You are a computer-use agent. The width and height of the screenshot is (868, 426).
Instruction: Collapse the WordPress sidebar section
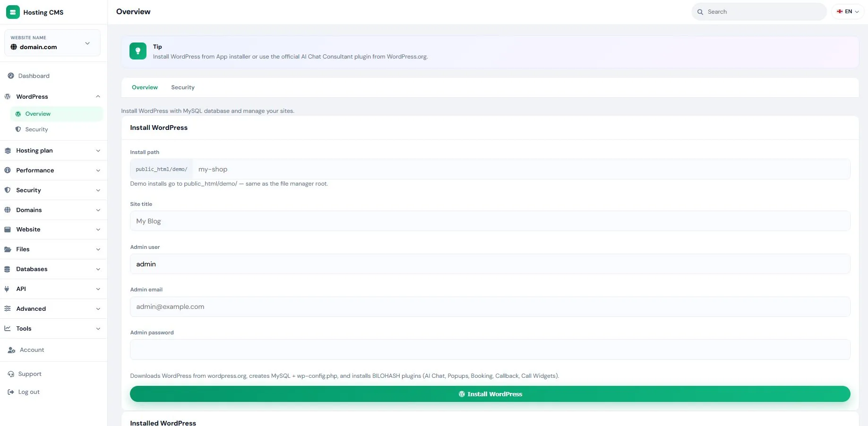tap(98, 96)
